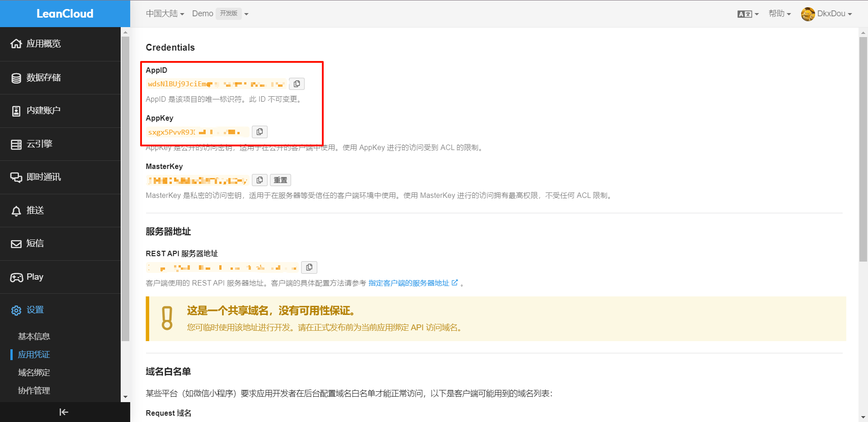The image size is (868, 422).
Task: Open 推送 bell icon in sidebar
Action: [16, 211]
